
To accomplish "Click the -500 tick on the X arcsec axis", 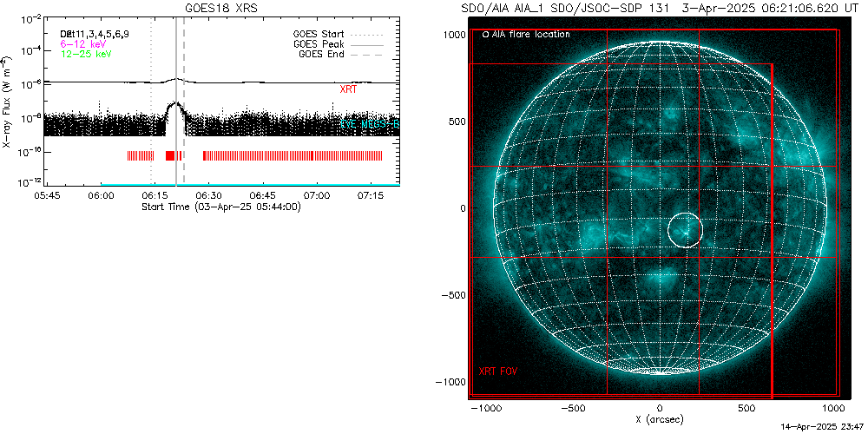I will [573, 408].
